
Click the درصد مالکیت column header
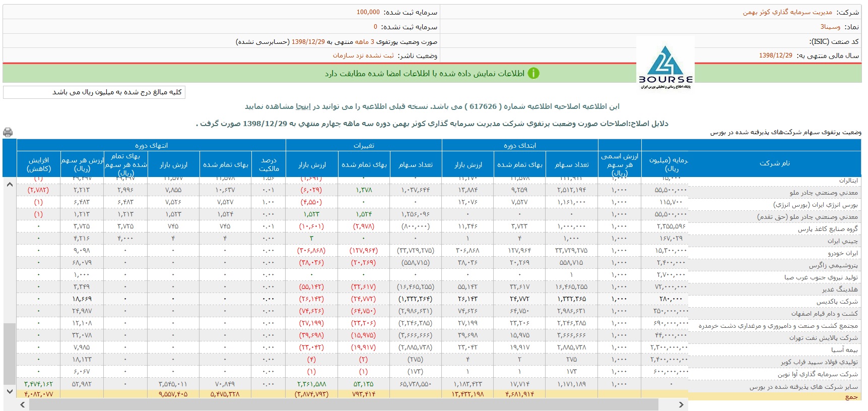(x=269, y=164)
